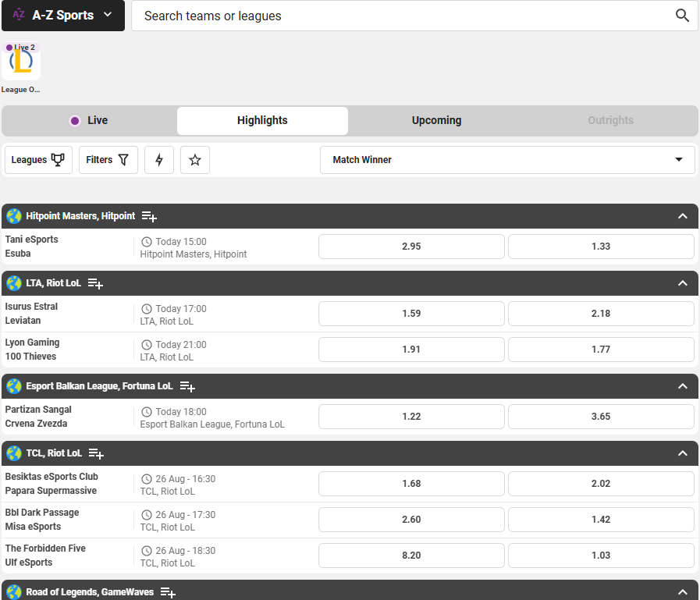Add Road of Legends to list icon
Image resolution: width=700 pixels, height=600 pixels.
(168, 592)
